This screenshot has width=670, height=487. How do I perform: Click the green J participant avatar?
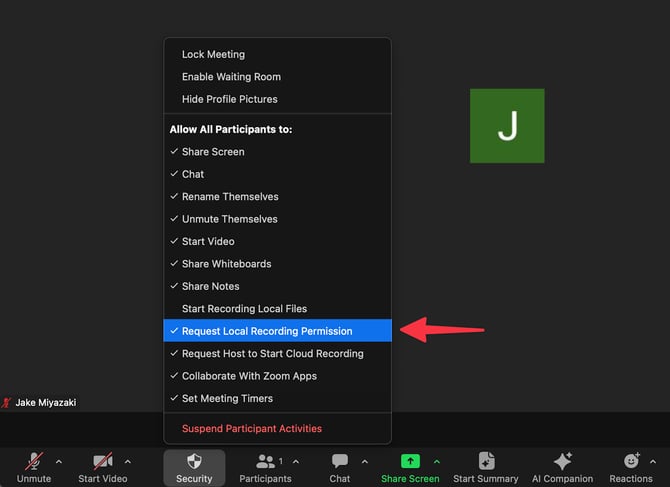507,126
